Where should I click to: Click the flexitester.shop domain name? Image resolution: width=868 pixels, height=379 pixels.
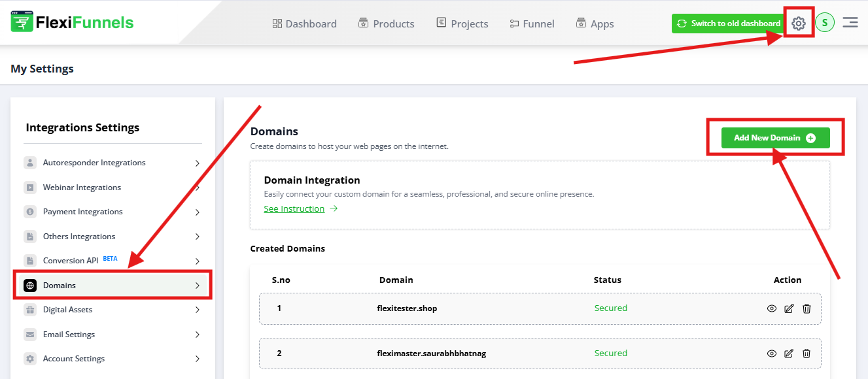pos(407,308)
